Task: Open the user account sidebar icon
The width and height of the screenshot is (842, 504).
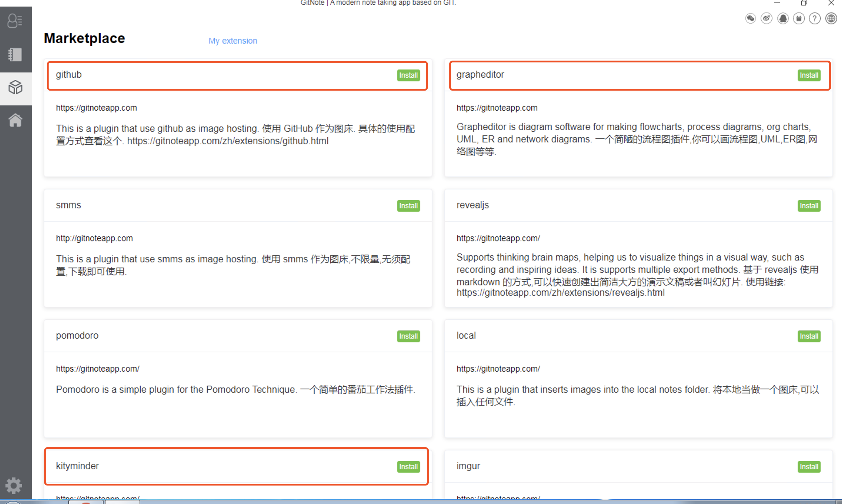Action: [15, 21]
